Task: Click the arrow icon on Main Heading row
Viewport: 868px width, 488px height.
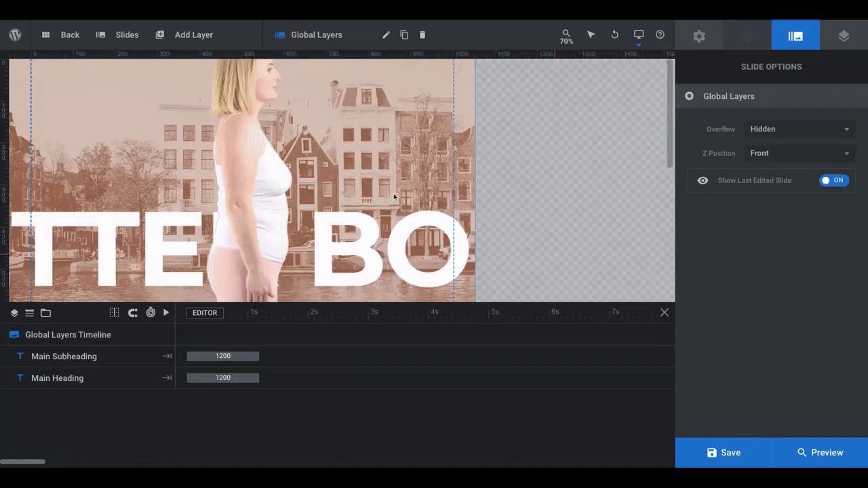Action: [167, 378]
